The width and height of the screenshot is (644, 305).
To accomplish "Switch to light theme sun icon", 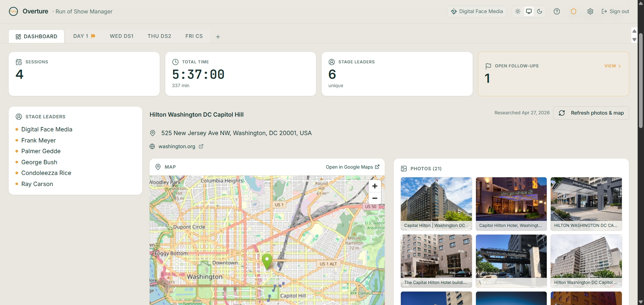I will (x=518, y=11).
